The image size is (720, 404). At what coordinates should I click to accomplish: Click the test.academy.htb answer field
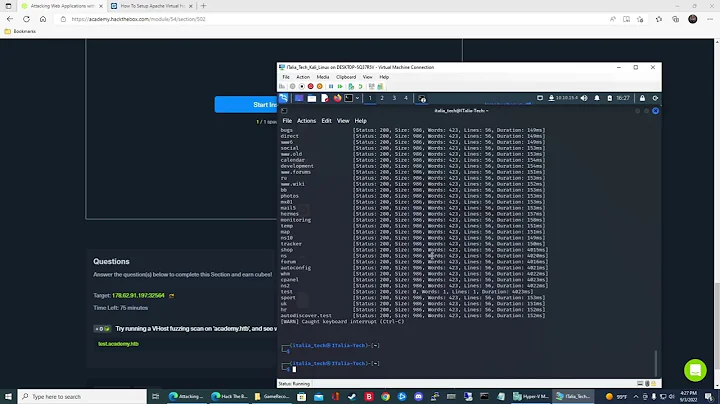coord(184,344)
